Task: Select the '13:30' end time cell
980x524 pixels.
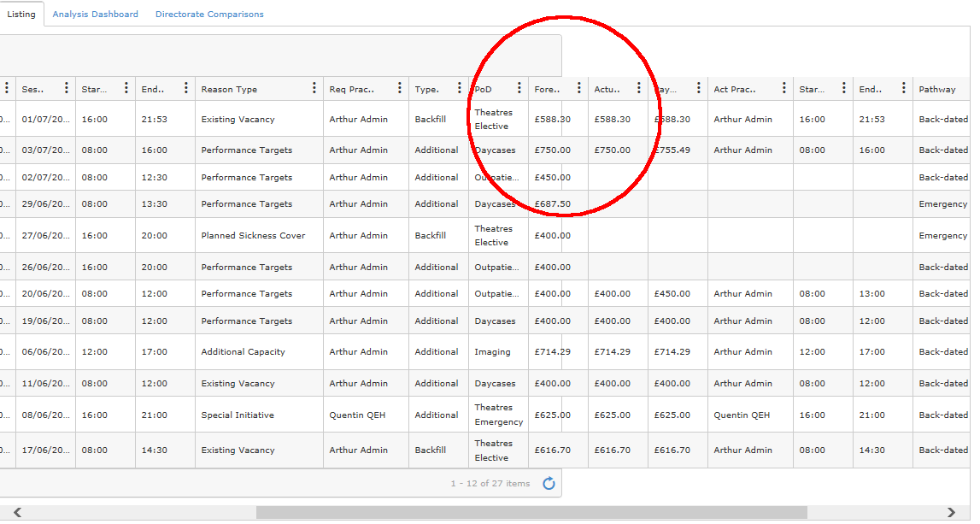Action: pyautogui.click(x=165, y=203)
